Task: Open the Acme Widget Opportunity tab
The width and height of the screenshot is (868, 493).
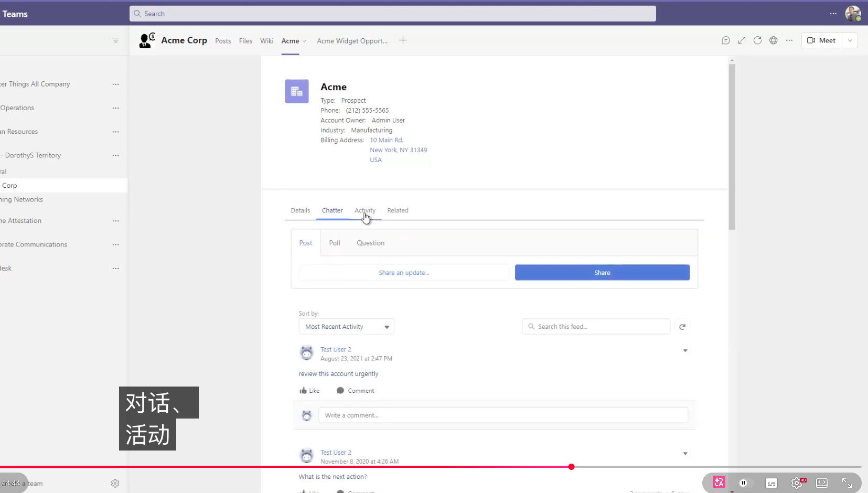Action: tap(352, 41)
